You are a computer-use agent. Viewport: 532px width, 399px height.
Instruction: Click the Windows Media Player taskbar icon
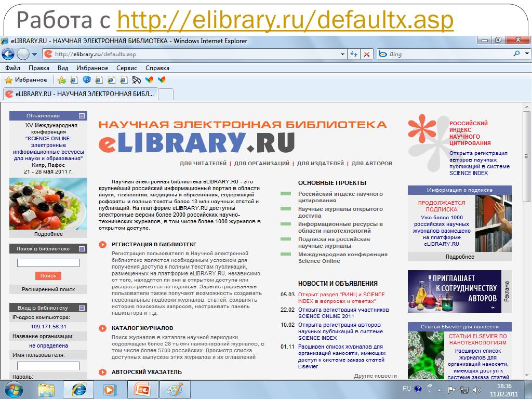(110, 390)
